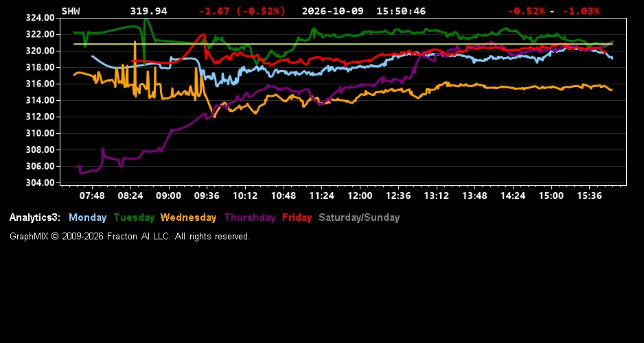Click the 13:48 time axis label

click(x=474, y=196)
